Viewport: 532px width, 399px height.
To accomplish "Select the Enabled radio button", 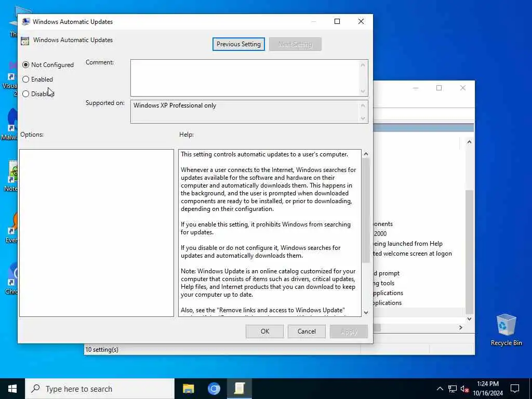I will coord(26,79).
